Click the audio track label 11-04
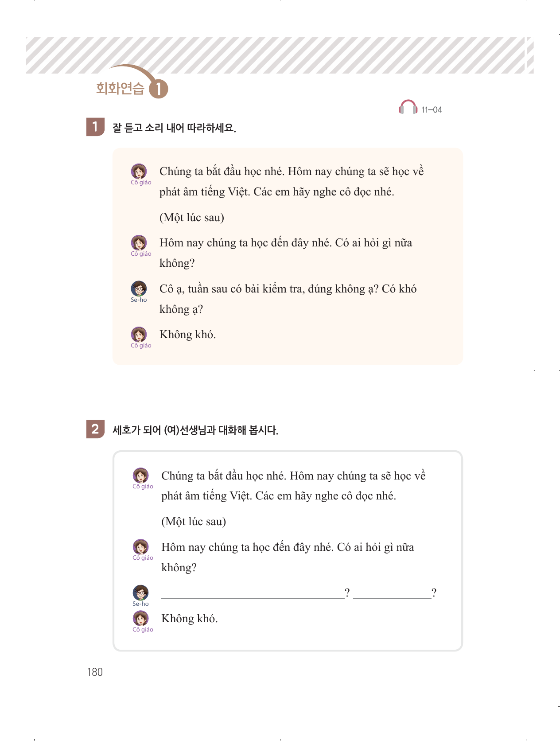Image resolution: width=560 pixels, height=741 pixels. [x=432, y=110]
